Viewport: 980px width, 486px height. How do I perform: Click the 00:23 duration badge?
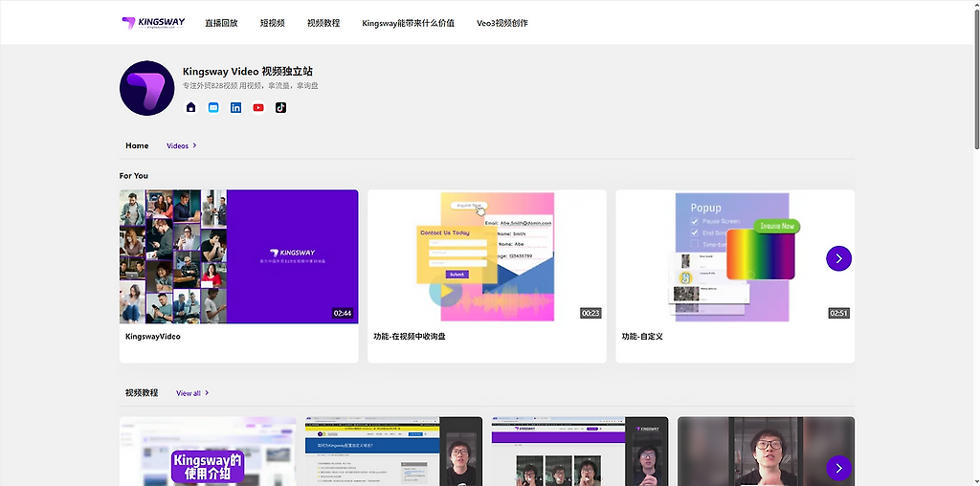click(590, 313)
